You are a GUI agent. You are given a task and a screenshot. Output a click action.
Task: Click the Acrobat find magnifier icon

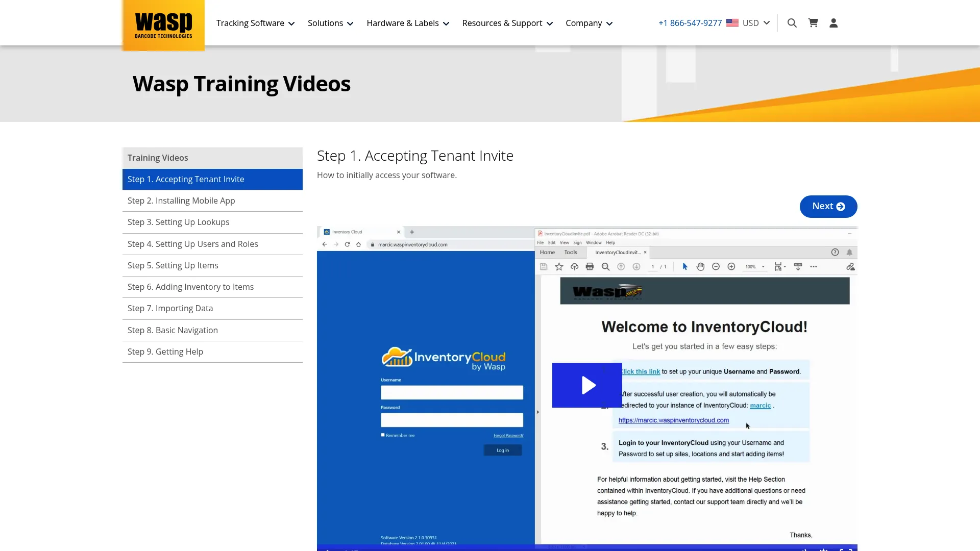(605, 266)
